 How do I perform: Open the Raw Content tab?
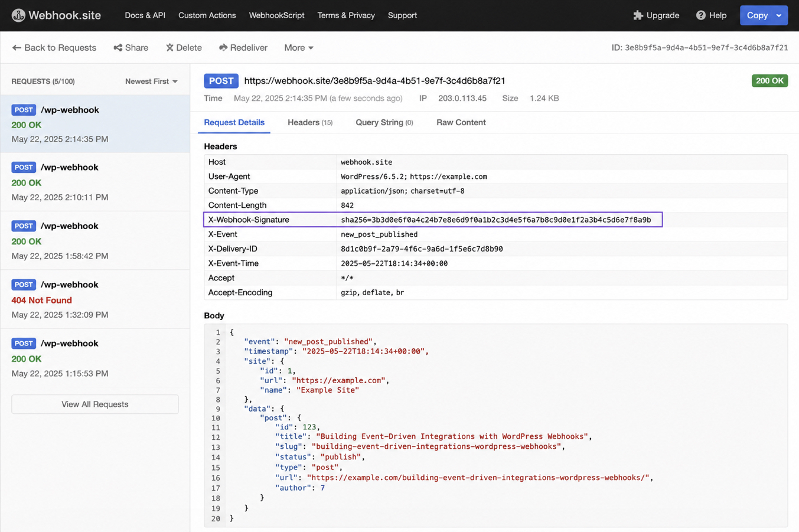(461, 122)
